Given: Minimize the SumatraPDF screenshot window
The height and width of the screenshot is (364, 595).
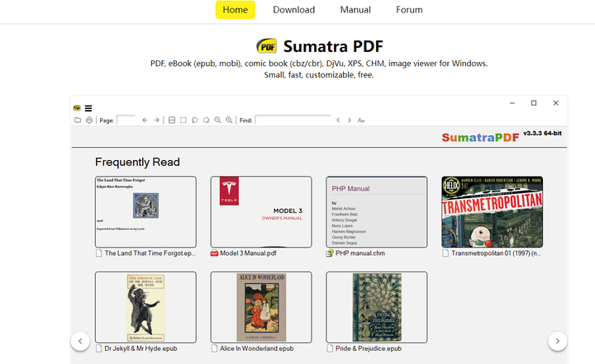Looking at the screenshot, I should click(512, 103).
